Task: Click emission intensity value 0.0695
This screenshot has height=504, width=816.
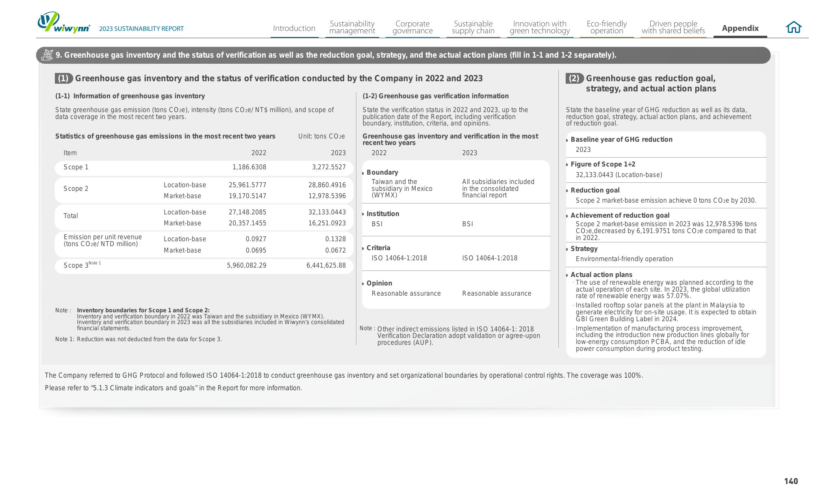Action: [256, 250]
